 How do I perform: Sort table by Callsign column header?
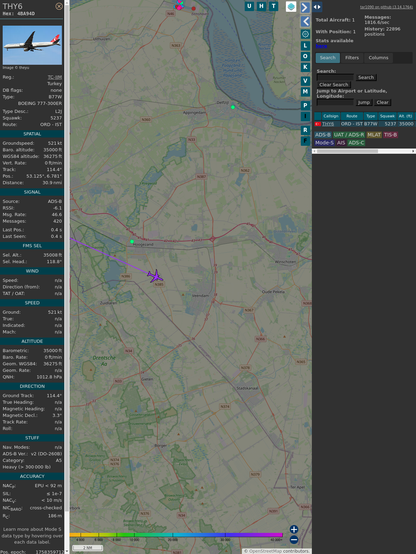[330, 116]
